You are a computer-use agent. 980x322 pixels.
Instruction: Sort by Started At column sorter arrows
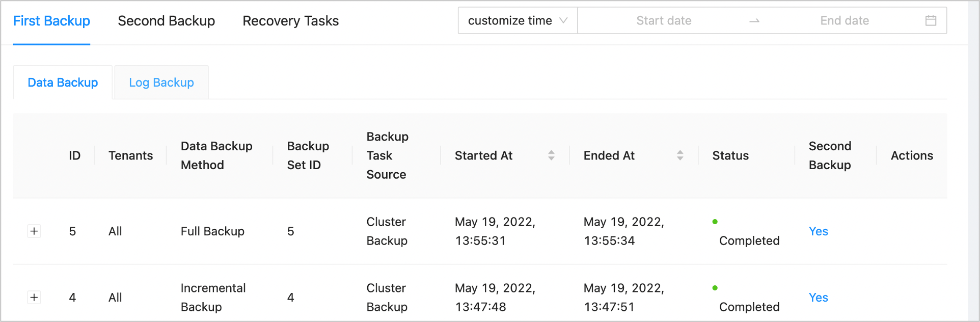pyautogui.click(x=551, y=155)
